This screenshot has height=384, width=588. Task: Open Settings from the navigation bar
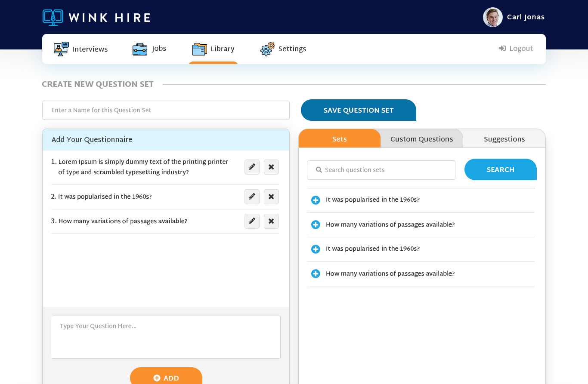coord(283,49)
